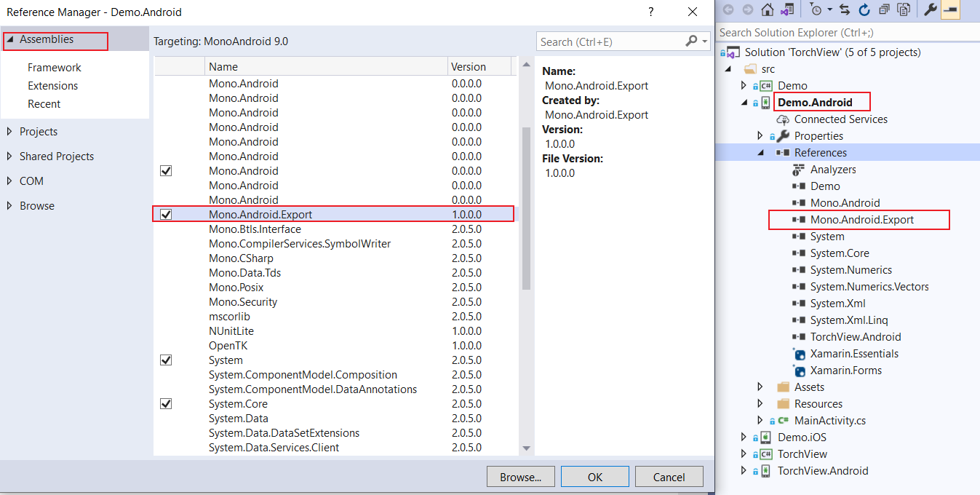The image size is (980, 495).
Task: Click the TorchView.Android project icon
Action: pos(766,471)
